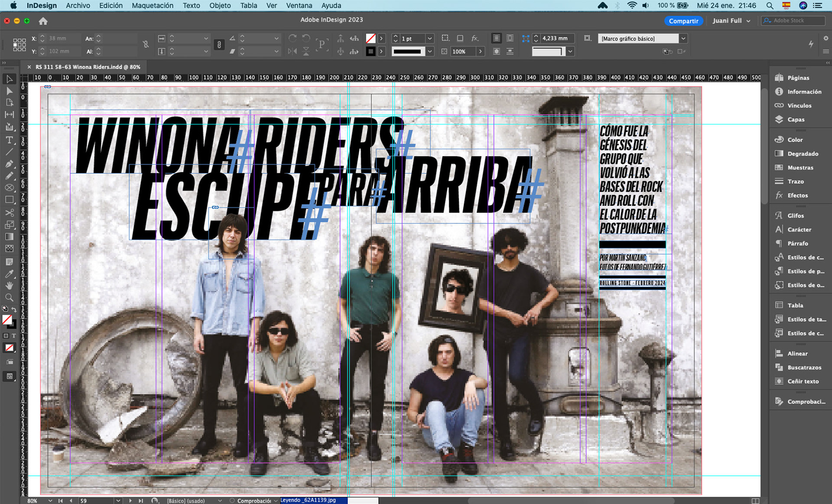The width and height of the screenshot is (832, 504).
Task: Select the Scissors tool
Action: pyautogui.click(x=9, y=213)
